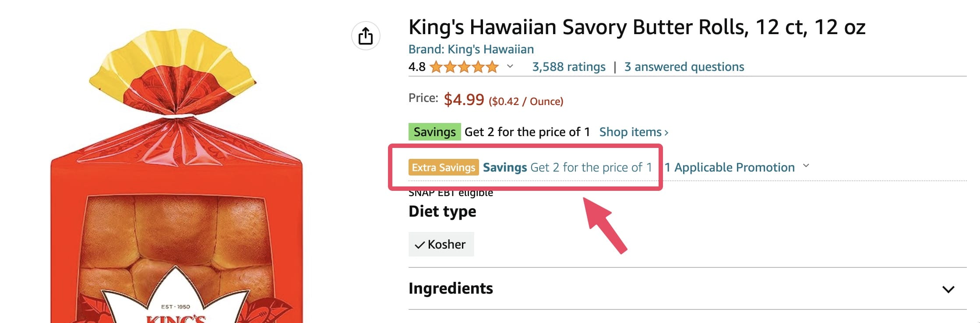This screenshot has height=323, width=980.
Task: Click the orange Extra Savings badge
Action: click(x=443, y=167)
